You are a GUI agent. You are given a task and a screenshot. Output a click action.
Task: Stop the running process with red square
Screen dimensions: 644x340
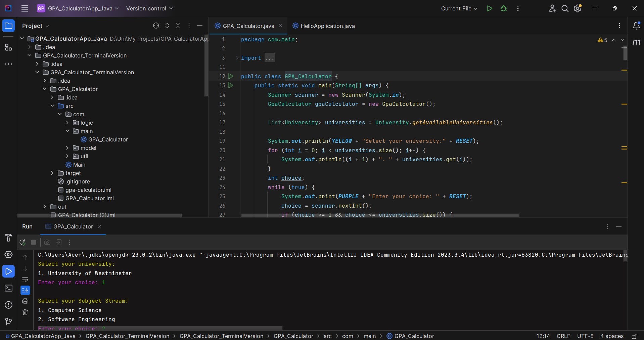(34, 242)
